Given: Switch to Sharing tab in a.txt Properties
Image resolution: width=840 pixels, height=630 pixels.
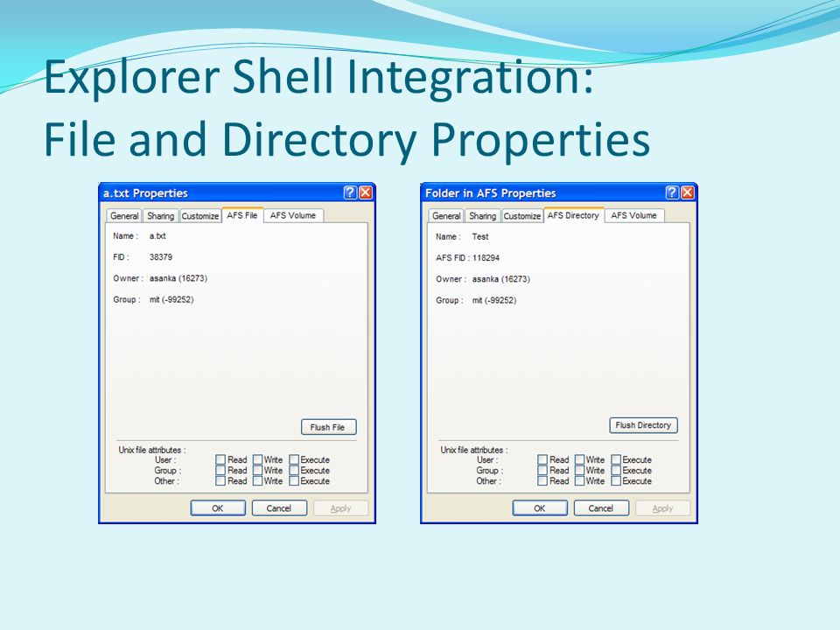Looking at the screenshot, I should 161,216.
